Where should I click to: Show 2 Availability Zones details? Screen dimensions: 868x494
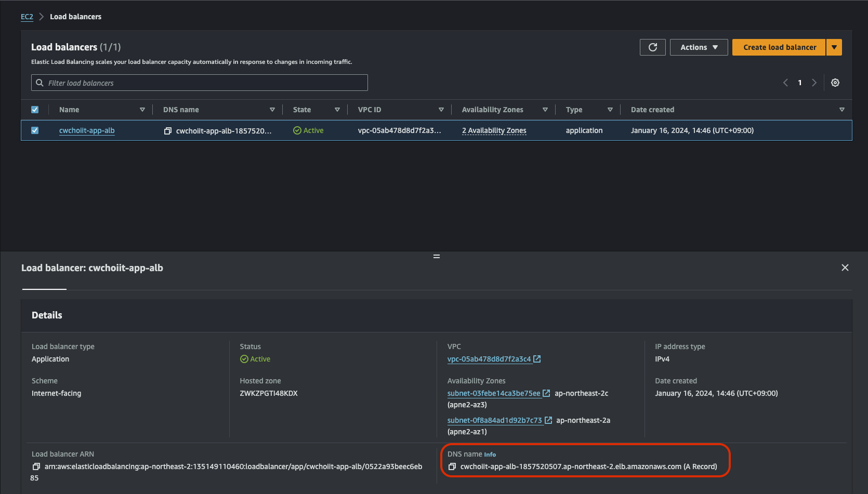pyautogui.click(x=494, y=130)
